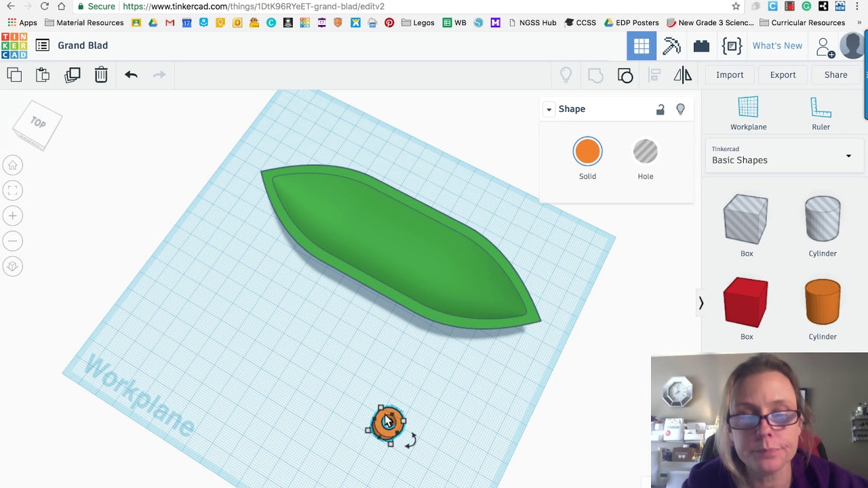Viewport: 868px width, 488px height.
Task: Click the Fit all in view icon
Action: pos(12,190)
